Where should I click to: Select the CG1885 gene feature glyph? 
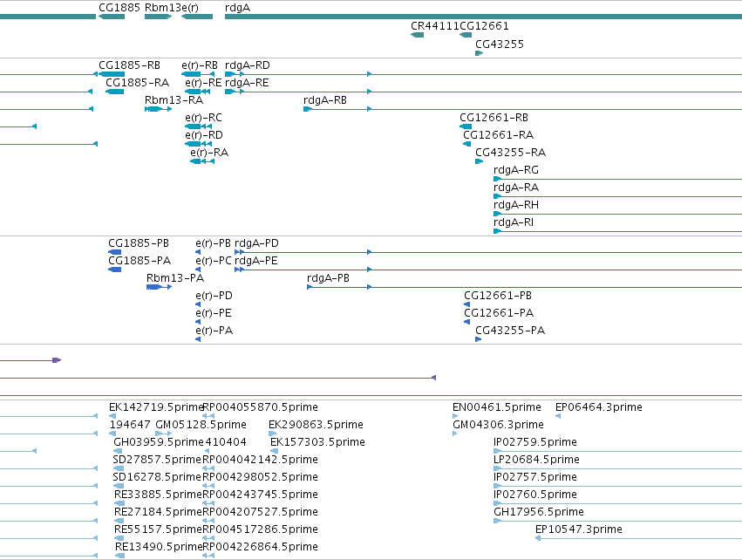(x=112, y=17)
